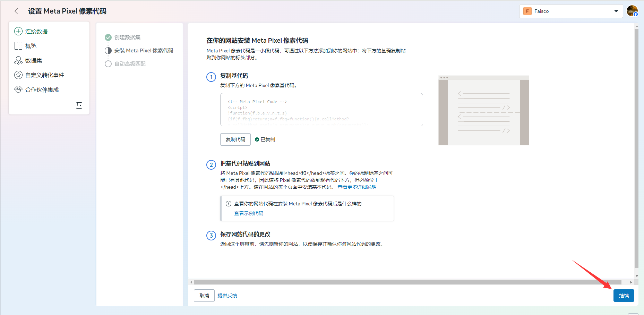Click inside the Meta Pixel code box
Image resolution: width=644 pixels, height=315 pixels.
click(321, 110)
